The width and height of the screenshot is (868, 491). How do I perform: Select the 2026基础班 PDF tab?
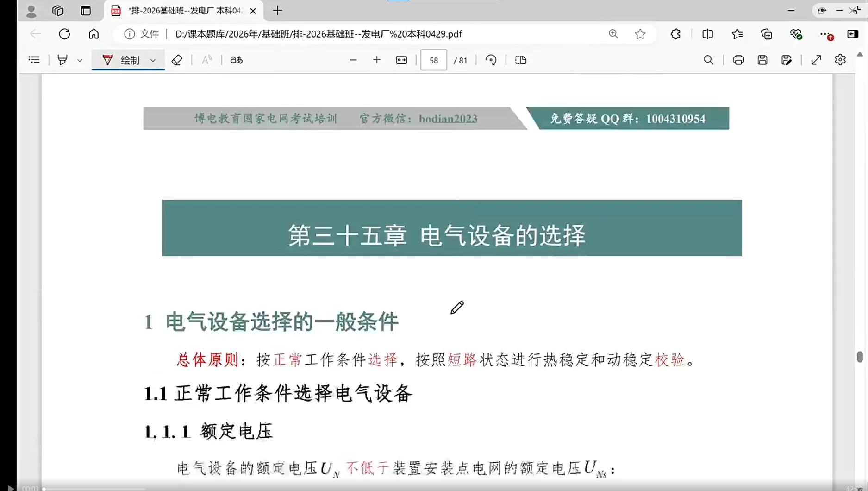pyautogui.click(x=184, y=11)
